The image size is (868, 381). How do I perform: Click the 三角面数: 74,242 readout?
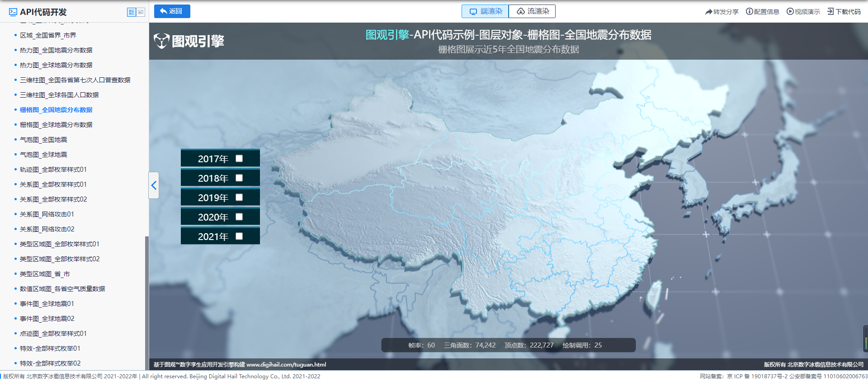[x=470, y=345]
